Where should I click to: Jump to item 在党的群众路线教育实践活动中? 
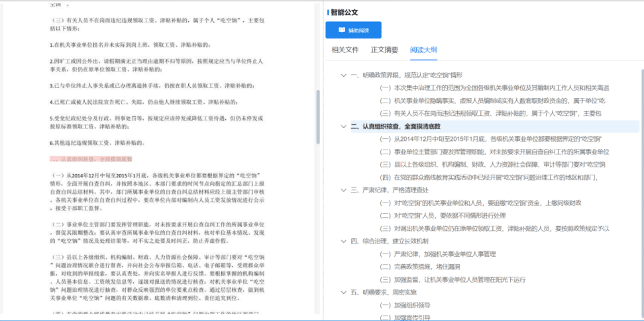pyautogui.click(x=489, y=177)
